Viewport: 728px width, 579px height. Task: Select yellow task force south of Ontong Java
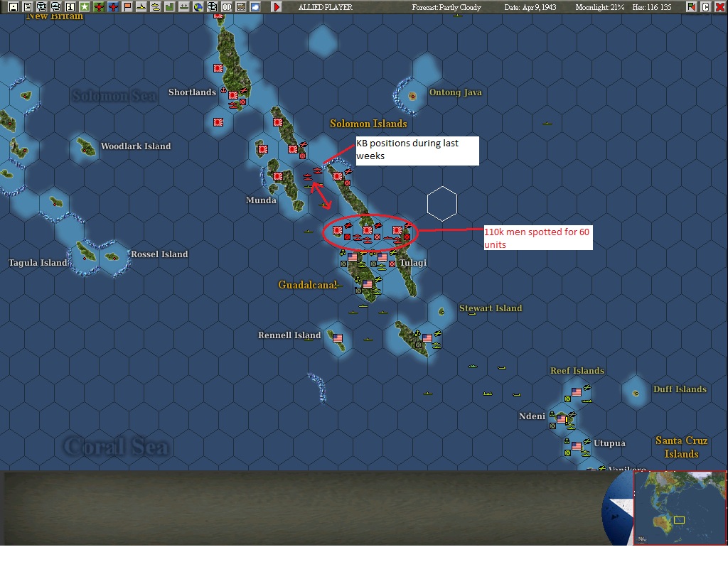(547, 124)
